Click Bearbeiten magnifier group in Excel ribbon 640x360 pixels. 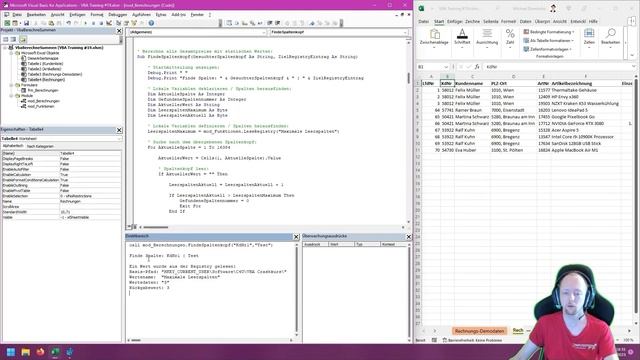pyautogui.click(x=611, y=38)
